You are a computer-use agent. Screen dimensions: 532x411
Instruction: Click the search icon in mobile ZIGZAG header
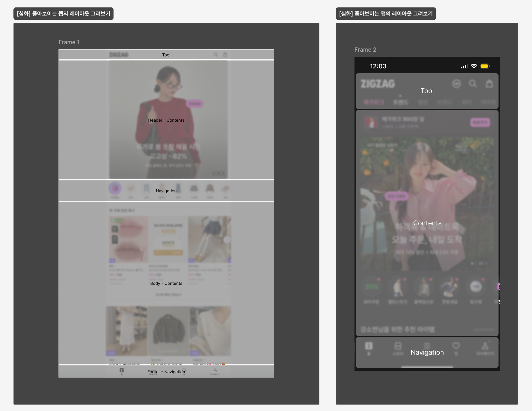473,84
